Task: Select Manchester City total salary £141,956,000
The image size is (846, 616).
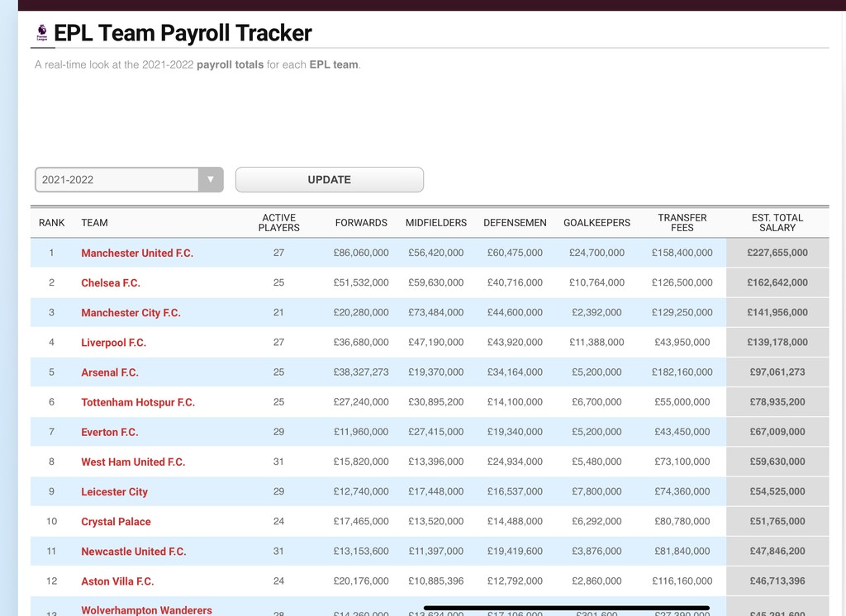Action: (777, 312)
